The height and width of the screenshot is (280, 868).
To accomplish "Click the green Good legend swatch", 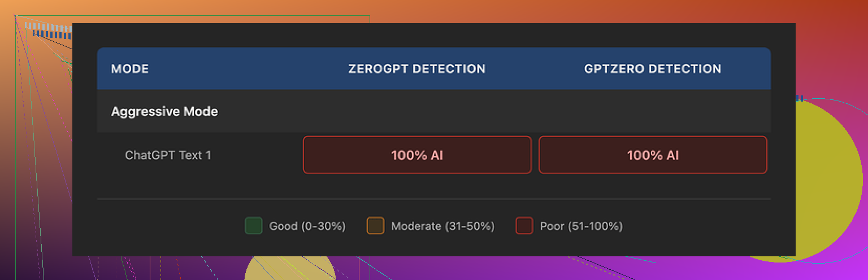I will [254, 226].
